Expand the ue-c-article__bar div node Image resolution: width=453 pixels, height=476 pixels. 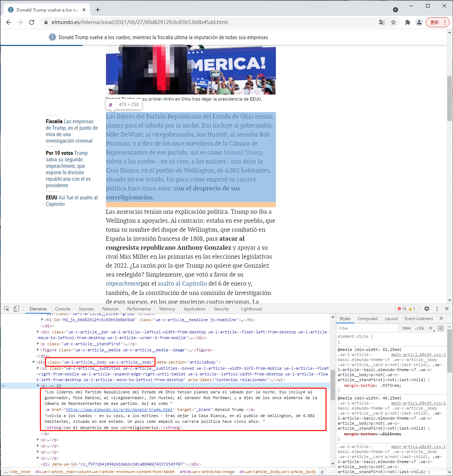[x=38, y=332]
